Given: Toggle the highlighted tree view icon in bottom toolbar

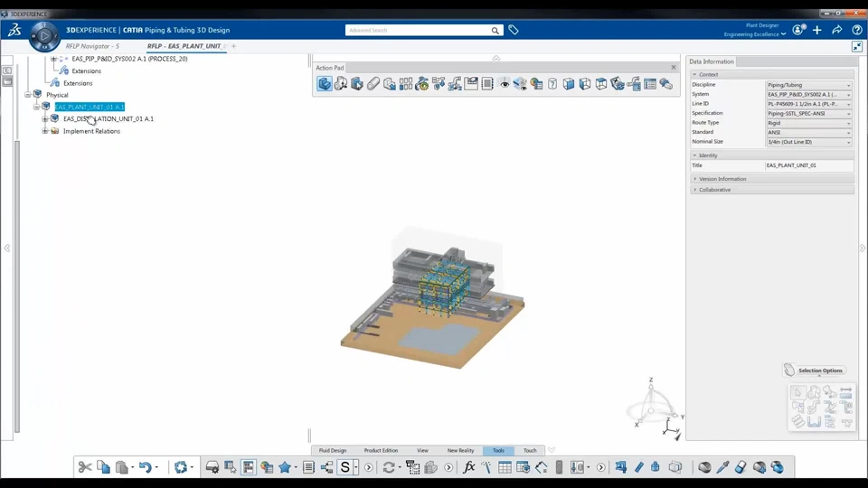Looking at the screenshot, I should coord(248,467).
